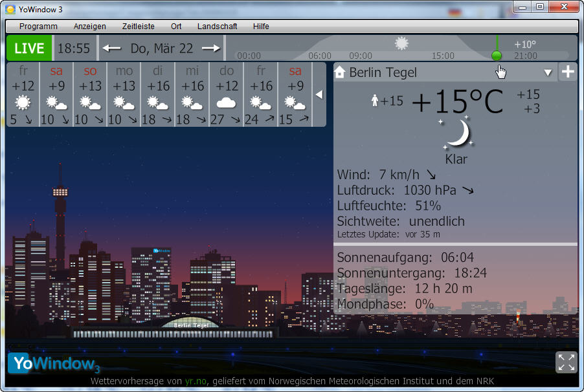Image resolution: width=584 pixels, height=392 pixels.
Task: Open the Berlin Tegel location dropdown
Action: tap(548, 72)
